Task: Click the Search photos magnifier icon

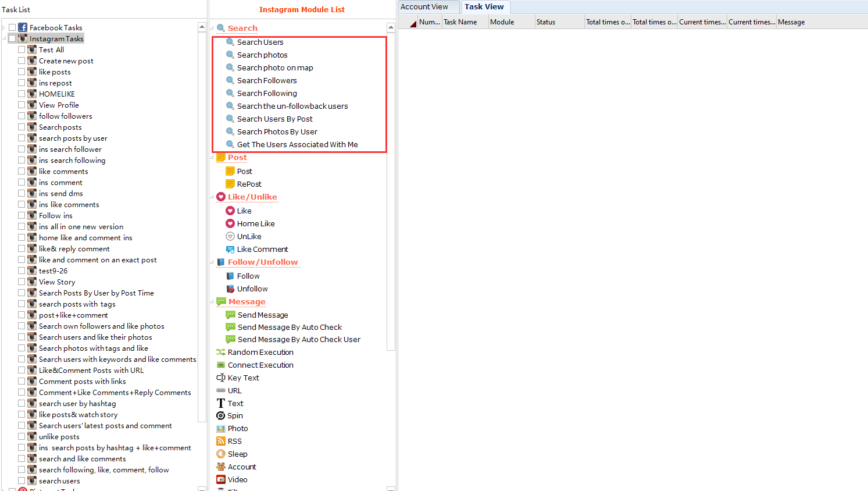Action: (x=230, y=55)
